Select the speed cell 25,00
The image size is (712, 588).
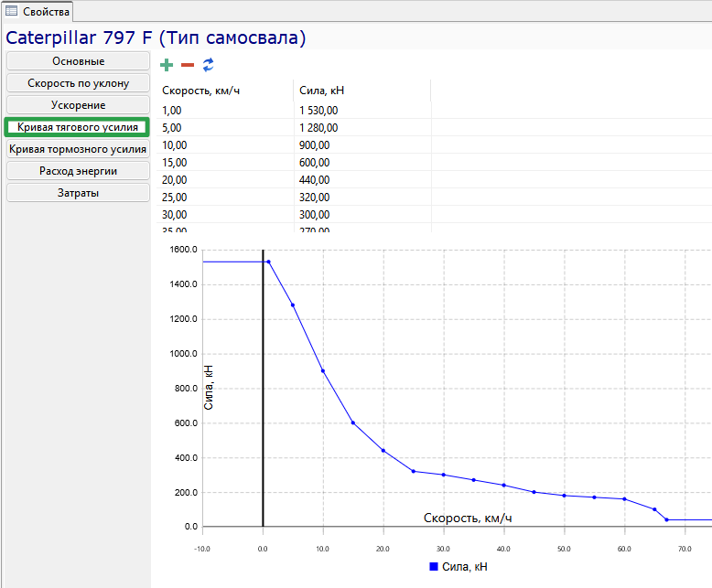pyautogui.click(x=225, y=197)
